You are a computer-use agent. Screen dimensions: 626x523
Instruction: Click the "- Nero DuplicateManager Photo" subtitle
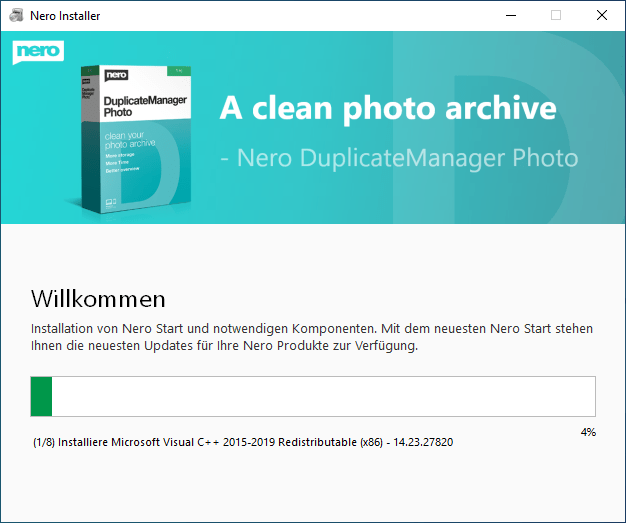pos(398,158)
